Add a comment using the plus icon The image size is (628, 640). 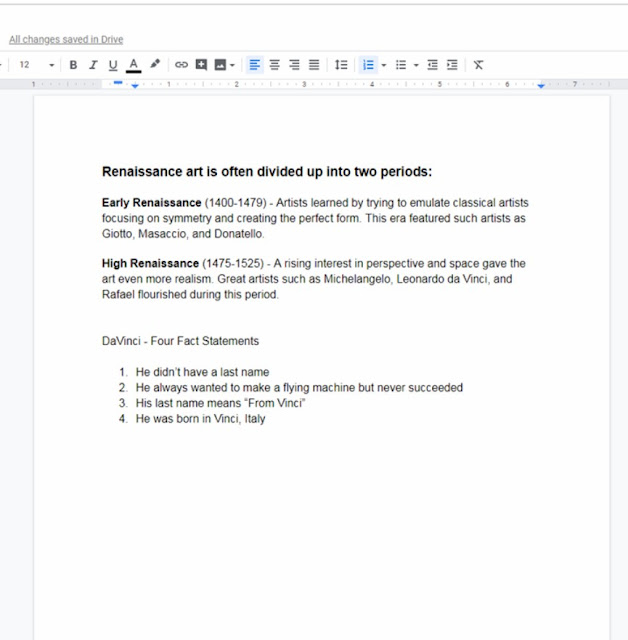201,64
